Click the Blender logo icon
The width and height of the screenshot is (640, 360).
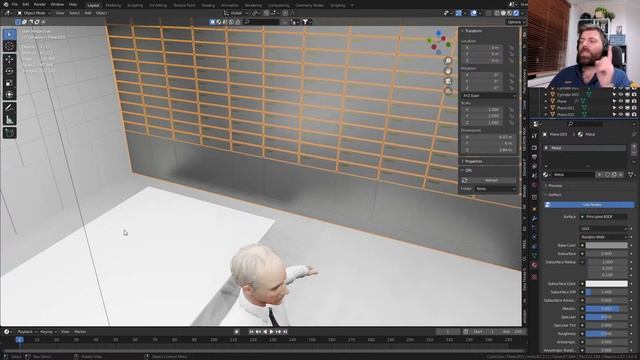click(x=6, y=4)
